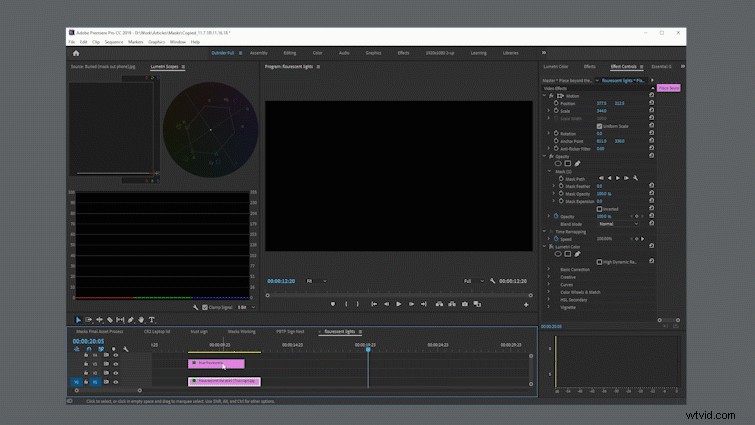Select the Hand tool

141,320
